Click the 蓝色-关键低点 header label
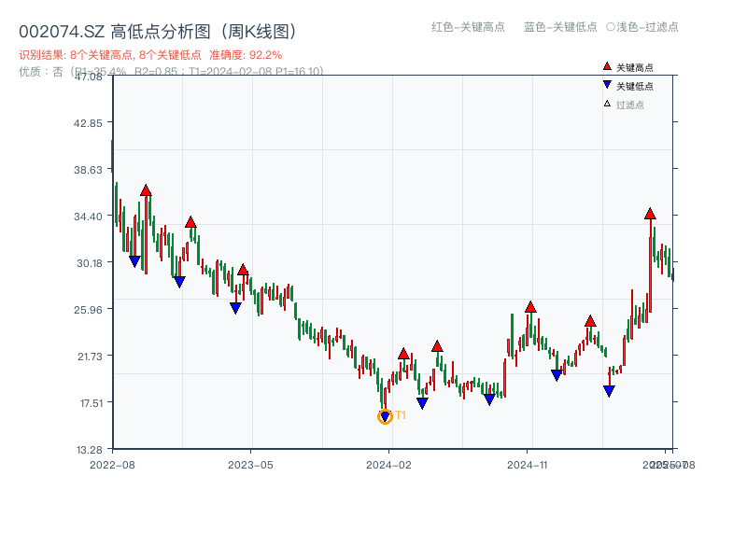Screen dimensions: 747x560 coord(560,27)
